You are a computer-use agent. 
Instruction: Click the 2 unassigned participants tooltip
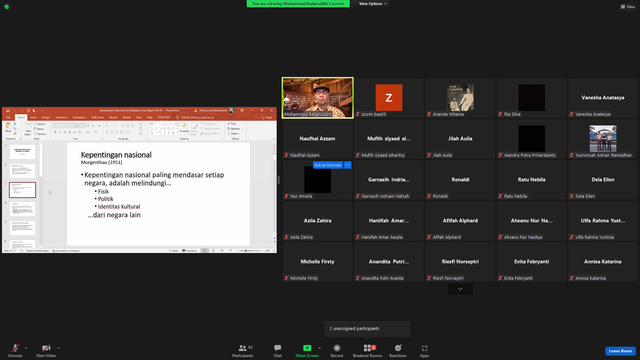pos(367,329)
